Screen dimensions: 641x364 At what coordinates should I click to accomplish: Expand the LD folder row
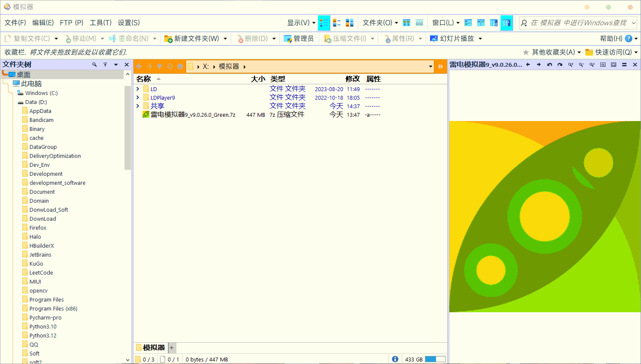click(x=138, y=89)
